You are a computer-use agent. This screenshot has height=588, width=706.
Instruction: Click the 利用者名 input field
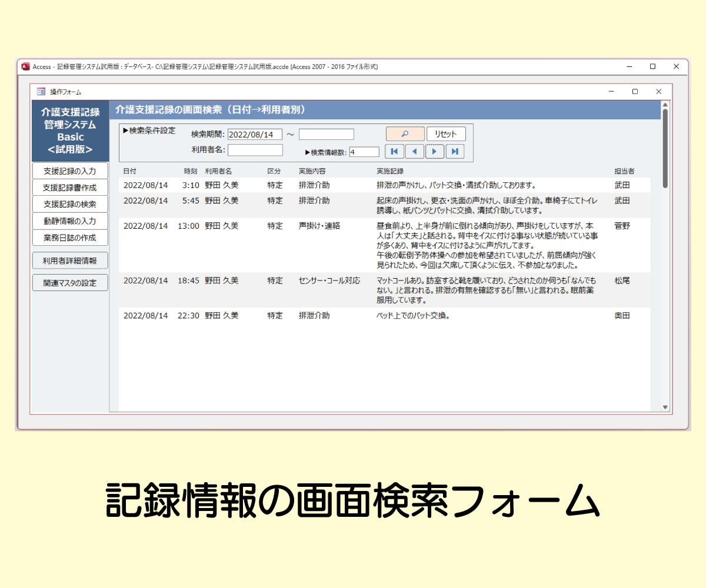click(255, 150)
